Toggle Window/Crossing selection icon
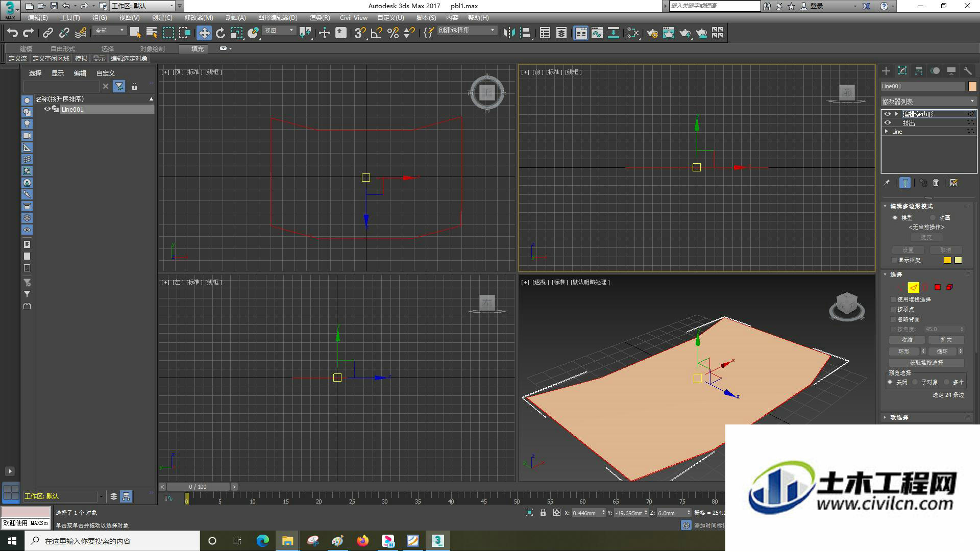980x552 pixels. 184,33
